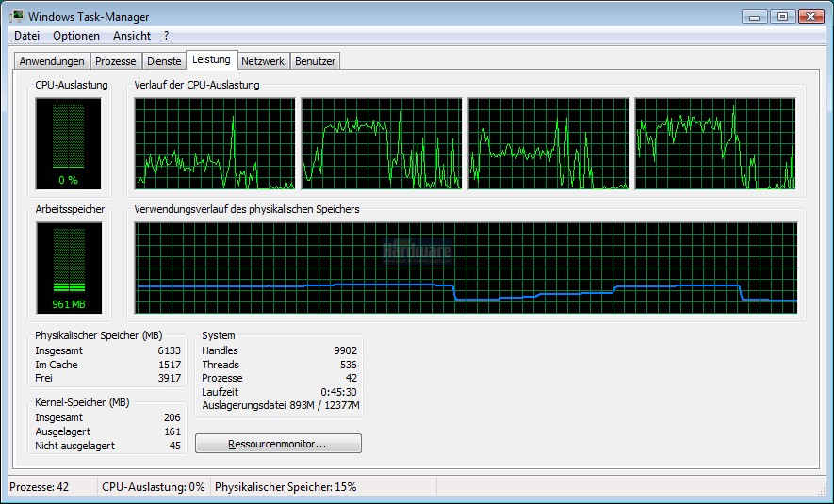
Task: Minimize the Task-Manager window
Action: 754,16
